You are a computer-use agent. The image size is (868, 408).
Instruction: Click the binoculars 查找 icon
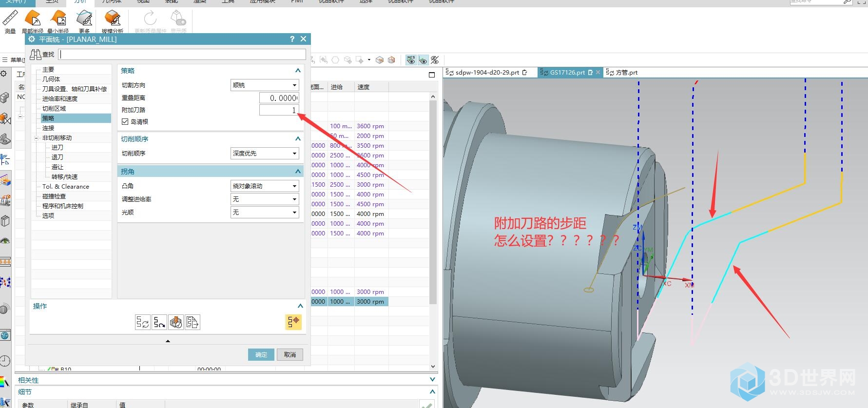(36, 54)
